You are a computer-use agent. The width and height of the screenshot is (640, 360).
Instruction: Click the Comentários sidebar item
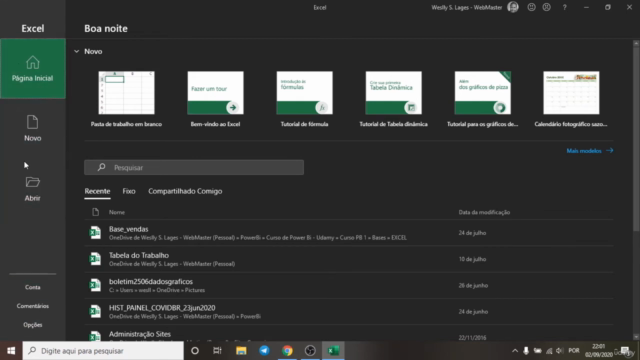(x=33, y=306)
